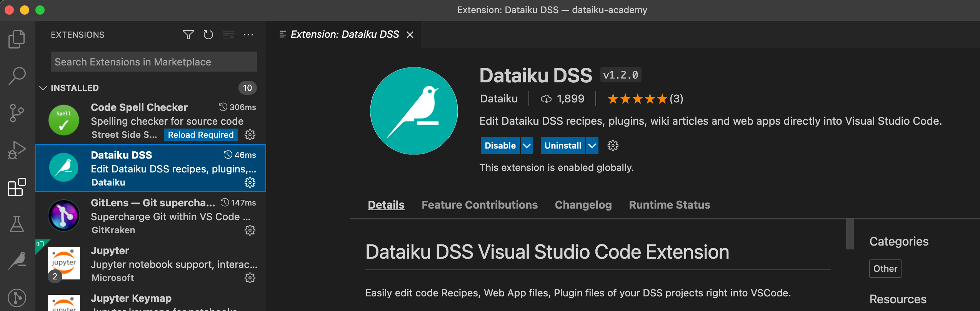Select the Extension: Dataiku DSS editor tab
Image resolution: width=980 pixels, height=311 pixels.
[x=344, y=35]
